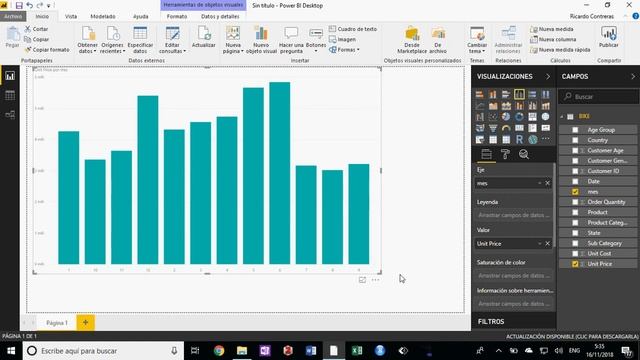Screen dimensions: 640x360
Task: Check the Customer Age field
Action: (575, 151)
